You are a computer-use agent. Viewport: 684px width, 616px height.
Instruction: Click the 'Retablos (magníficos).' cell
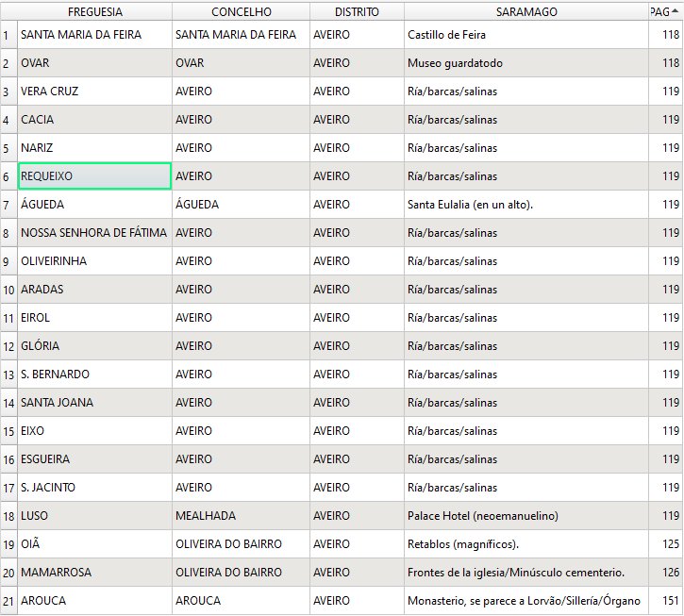(x=526, y=544)
